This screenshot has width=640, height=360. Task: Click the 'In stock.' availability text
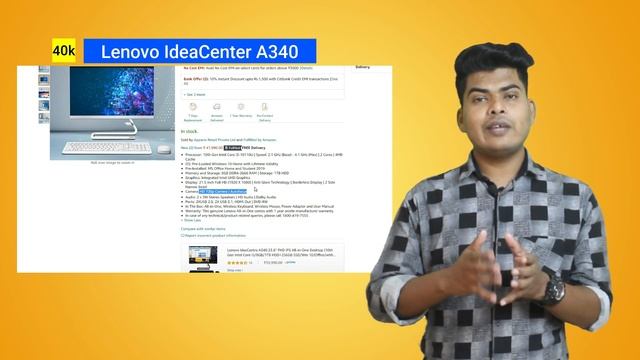click(189, 131)
